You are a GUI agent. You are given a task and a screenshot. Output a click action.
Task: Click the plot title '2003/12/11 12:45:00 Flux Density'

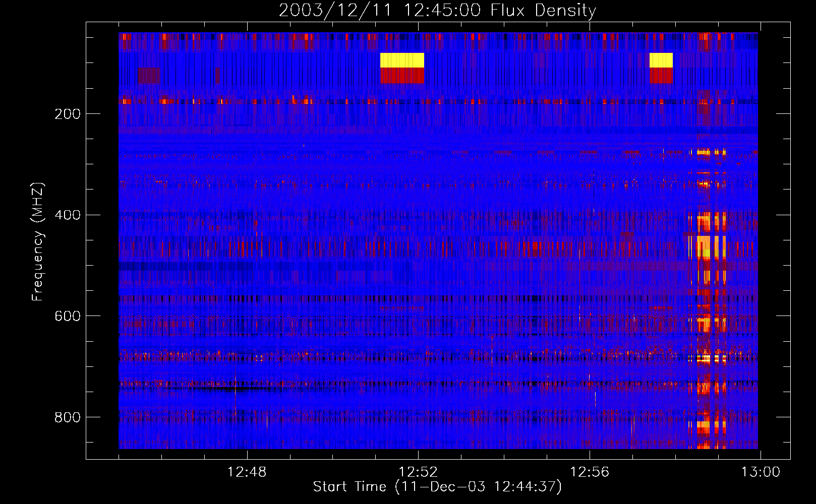click(438, 10)
